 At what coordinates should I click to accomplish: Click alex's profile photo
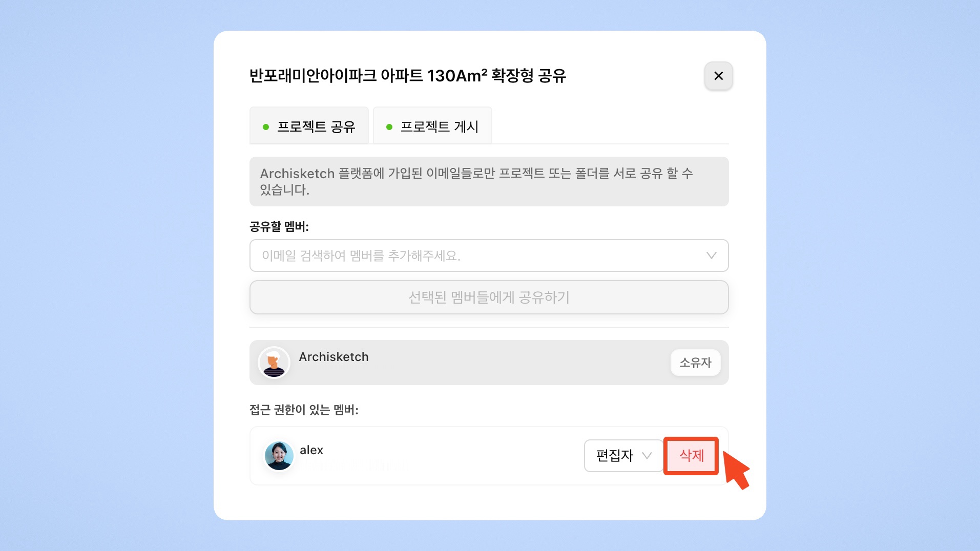(279, 456)
